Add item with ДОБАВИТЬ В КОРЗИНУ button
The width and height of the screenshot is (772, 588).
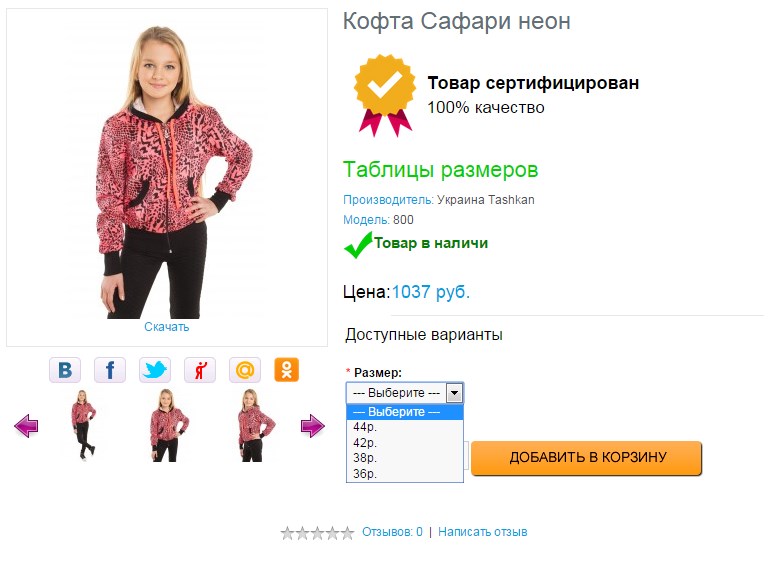[586, 458]
